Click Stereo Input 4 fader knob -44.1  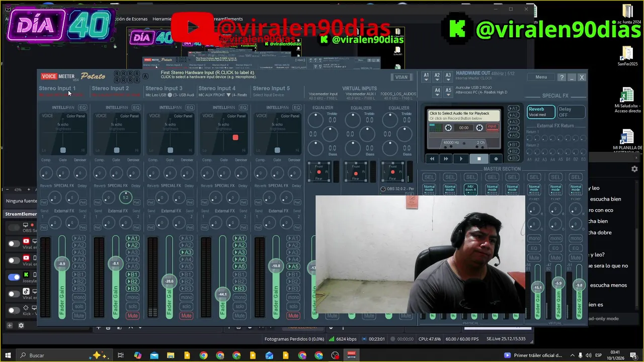pos(222,294)
